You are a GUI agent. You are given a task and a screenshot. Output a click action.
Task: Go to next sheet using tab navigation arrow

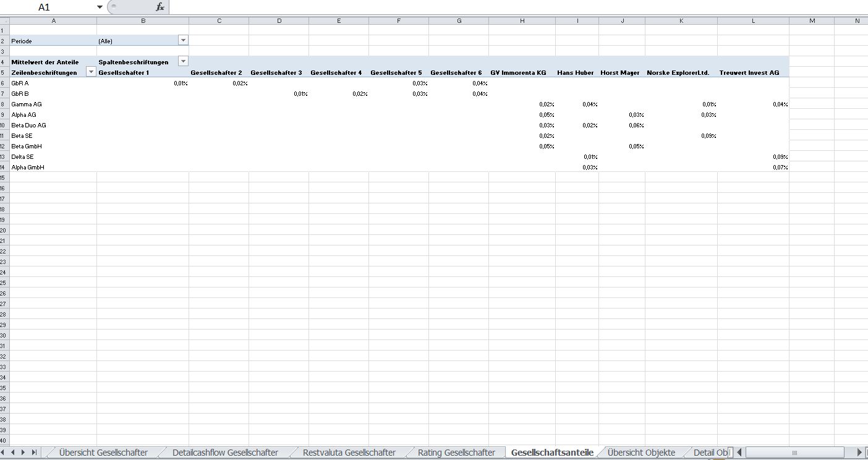23,453
